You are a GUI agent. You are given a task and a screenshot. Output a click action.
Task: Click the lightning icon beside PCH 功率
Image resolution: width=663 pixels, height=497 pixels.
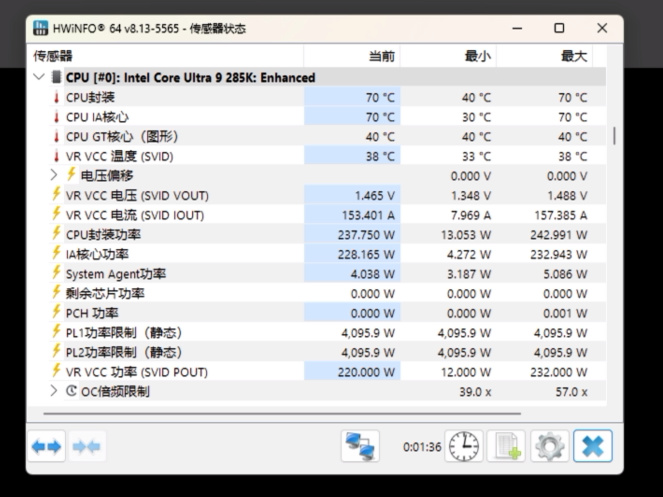(x=56, y=312)
